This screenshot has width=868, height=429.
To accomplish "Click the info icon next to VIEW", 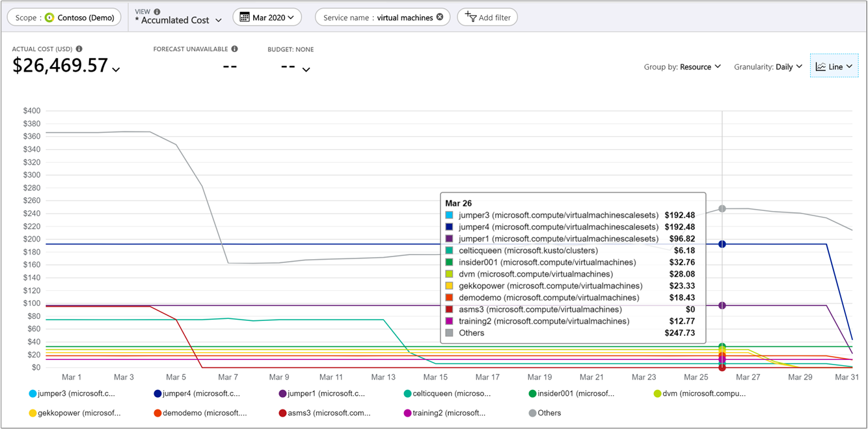I will (x=157, y=12).
